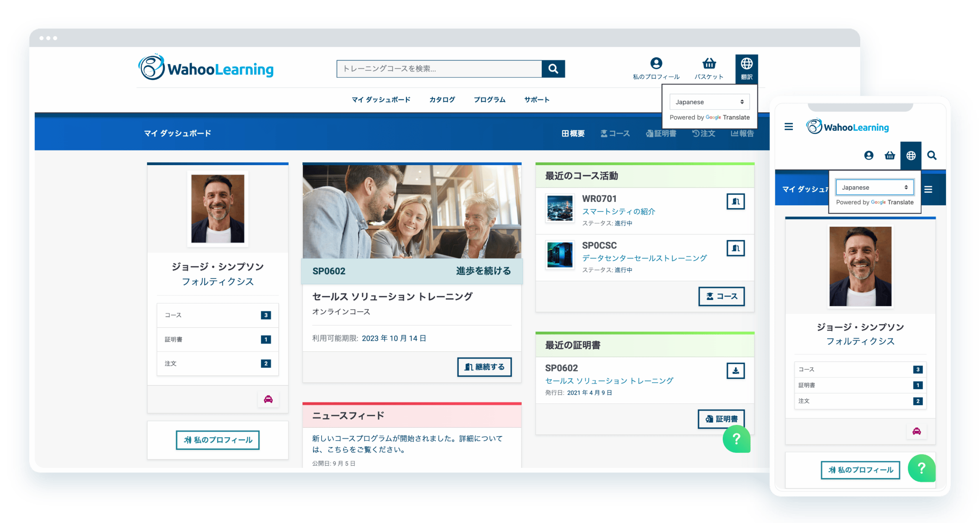The width and height of the screenshot is (980, 523).
Task: Open the スマートシティの紹介 course link
Action: point(618,211)
